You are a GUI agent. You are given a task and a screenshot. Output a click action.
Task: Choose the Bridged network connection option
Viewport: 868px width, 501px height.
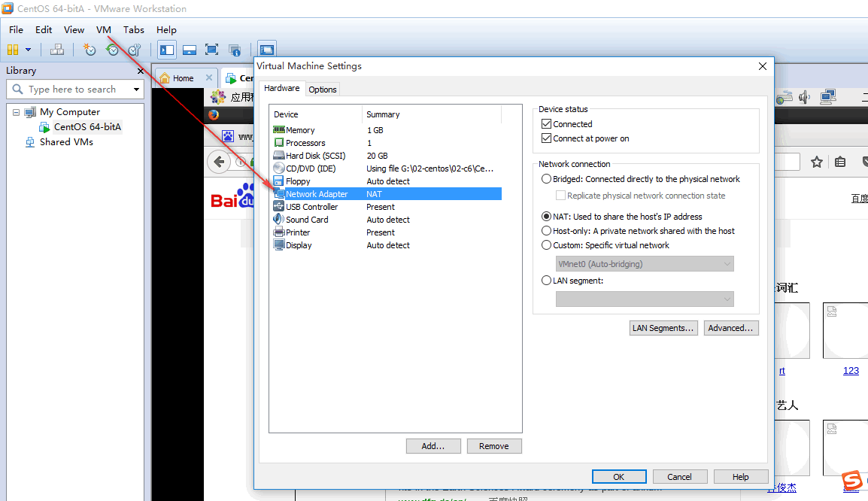546,179
